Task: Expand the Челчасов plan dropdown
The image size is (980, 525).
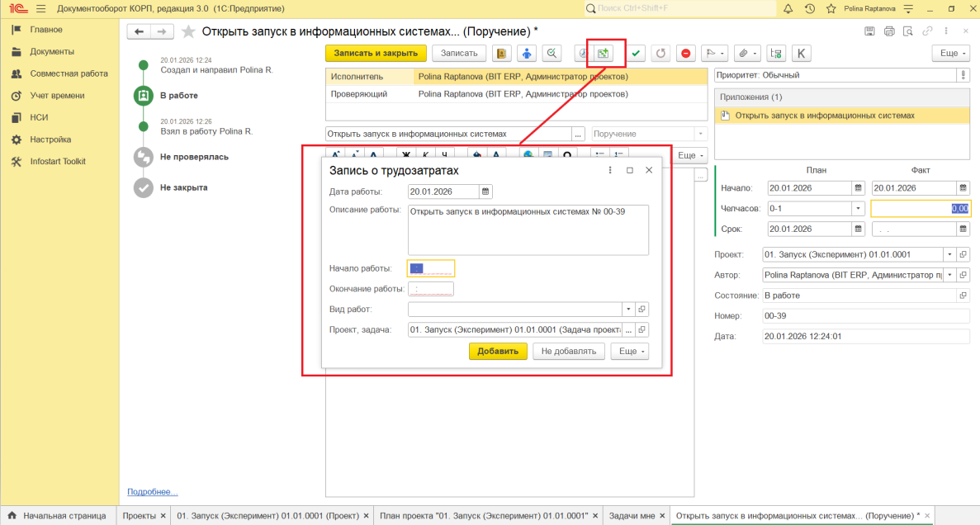Action: pos(859,209)
